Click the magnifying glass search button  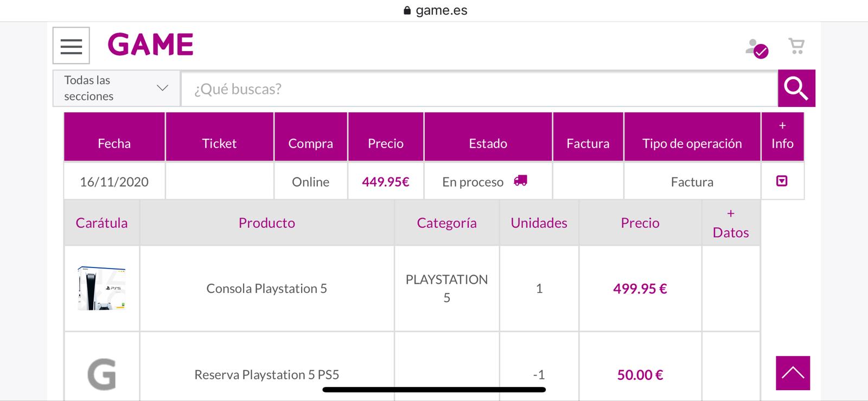tap(796, 88)
